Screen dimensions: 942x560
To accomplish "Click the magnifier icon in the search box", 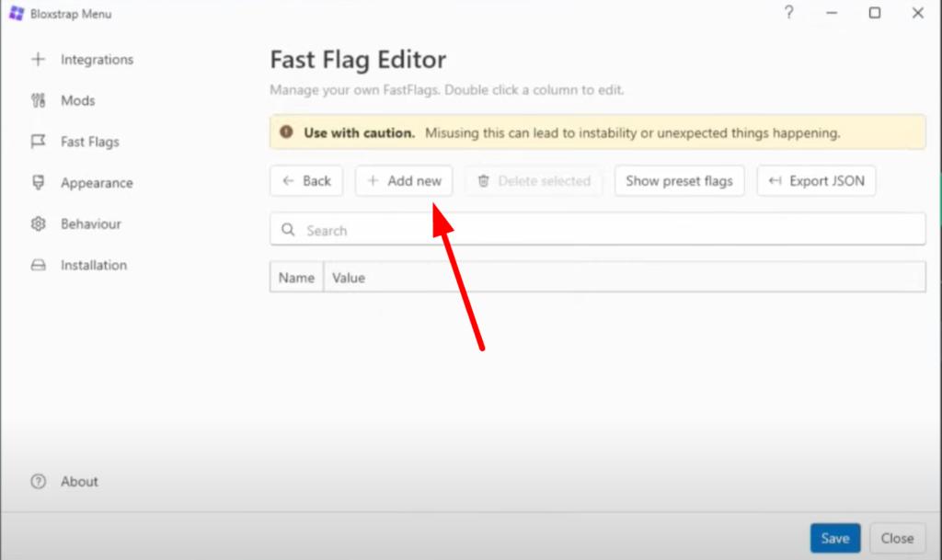I will coord(288,230).
